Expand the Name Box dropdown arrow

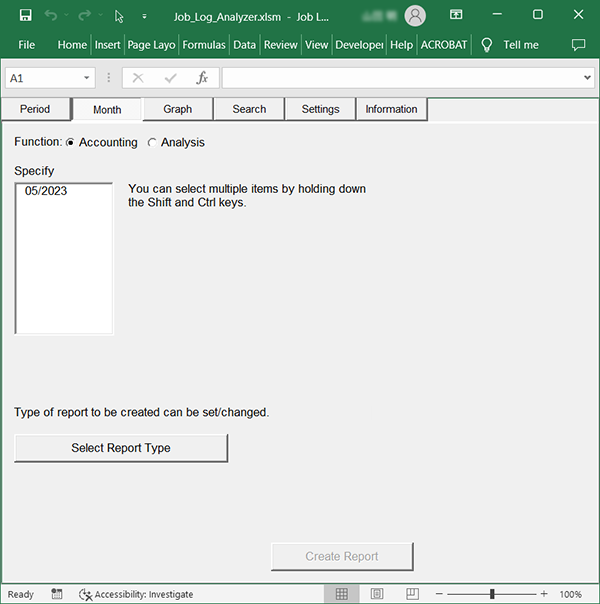(x=87, y=78)
